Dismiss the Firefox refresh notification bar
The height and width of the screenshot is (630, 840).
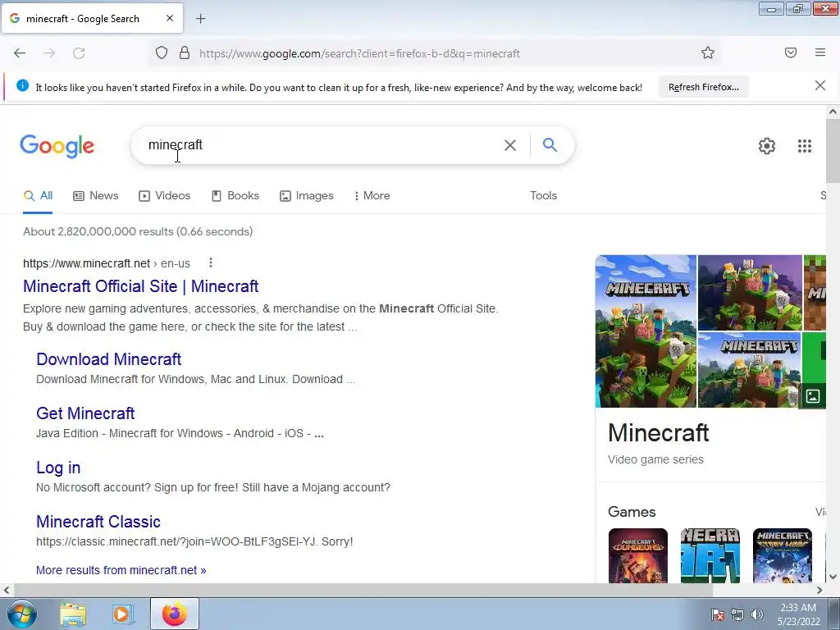click(819, 85)
